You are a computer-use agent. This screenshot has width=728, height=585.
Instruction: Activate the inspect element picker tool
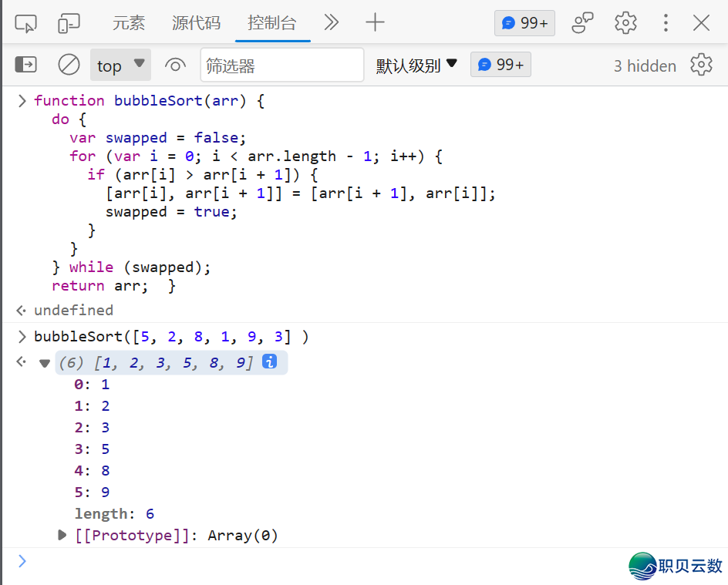(x=25, y=23)
